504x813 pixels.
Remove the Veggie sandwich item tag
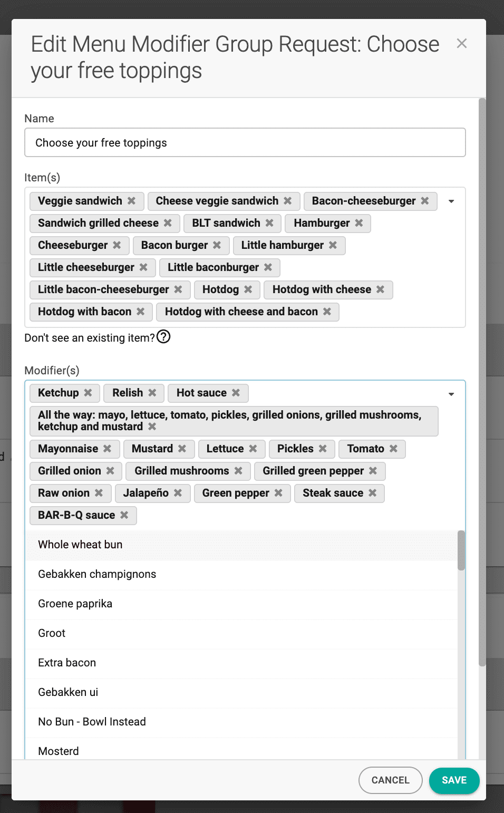[x=131, y=201]
